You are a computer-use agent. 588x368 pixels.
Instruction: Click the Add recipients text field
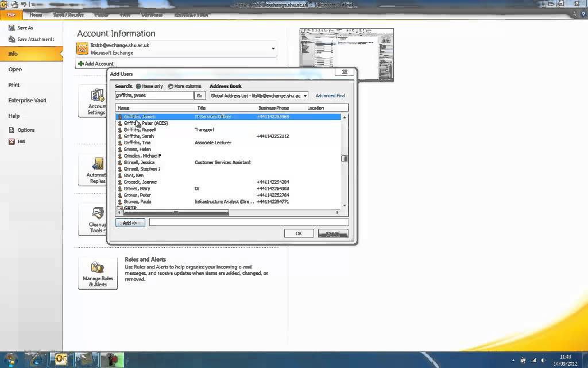click(x=249, y=223)
